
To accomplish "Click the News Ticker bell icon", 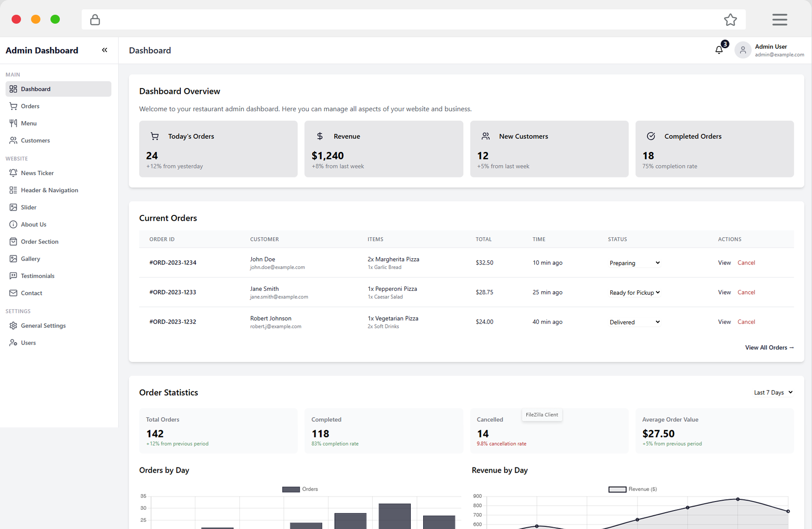I will tap(13, 173).
